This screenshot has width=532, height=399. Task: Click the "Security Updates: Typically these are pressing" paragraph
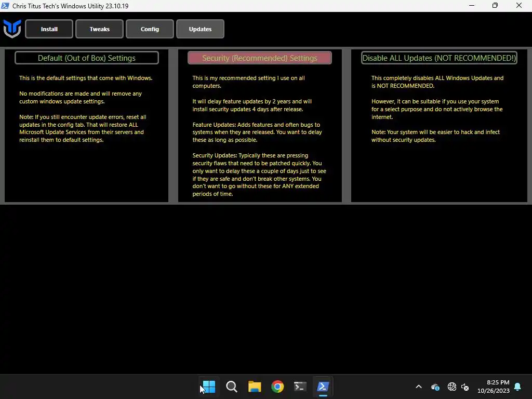click(259, 175)
